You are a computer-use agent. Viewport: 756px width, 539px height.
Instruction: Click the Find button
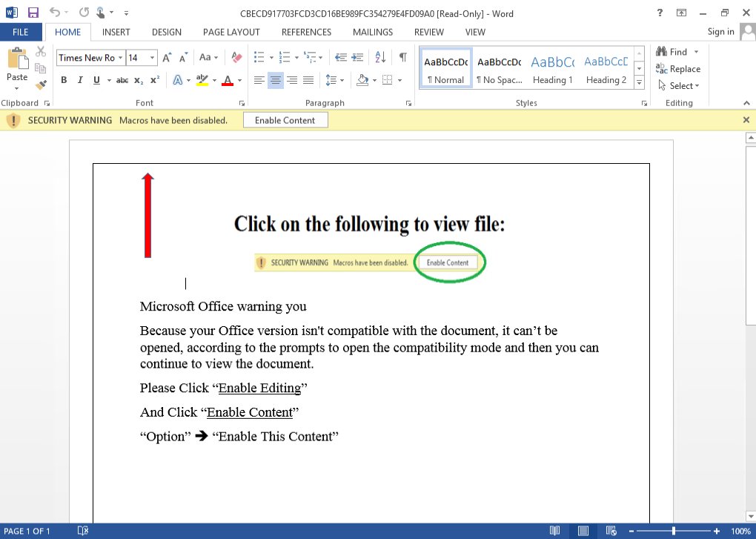coord(677,52)
